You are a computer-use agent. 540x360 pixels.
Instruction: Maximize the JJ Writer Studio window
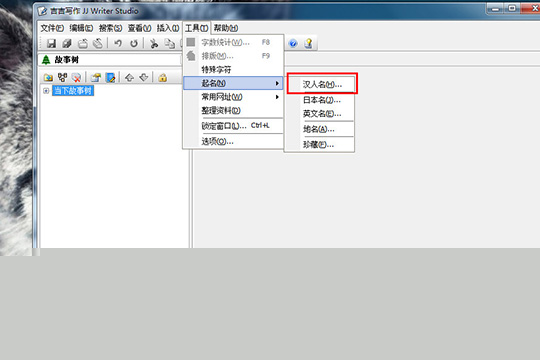[x=512, y=8]
